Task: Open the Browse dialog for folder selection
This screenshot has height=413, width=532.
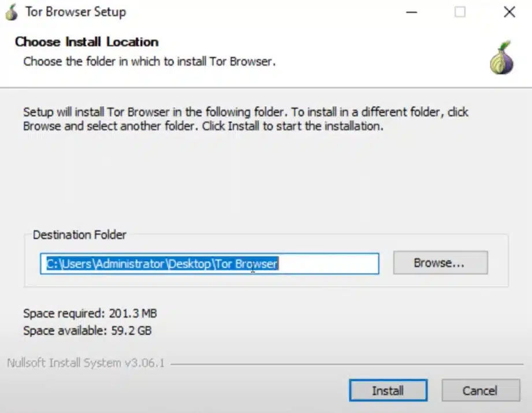Action: [440, 263]
